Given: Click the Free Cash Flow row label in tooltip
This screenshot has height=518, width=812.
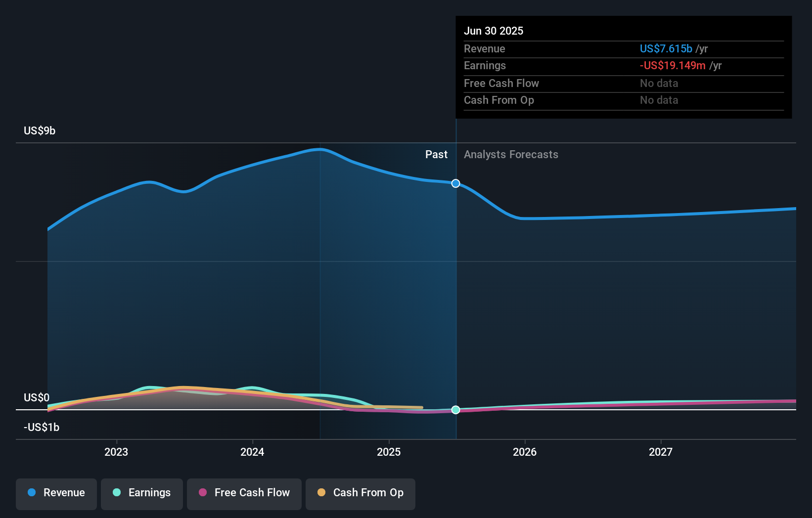Looking at the screenshot, I should pos(501,83).
